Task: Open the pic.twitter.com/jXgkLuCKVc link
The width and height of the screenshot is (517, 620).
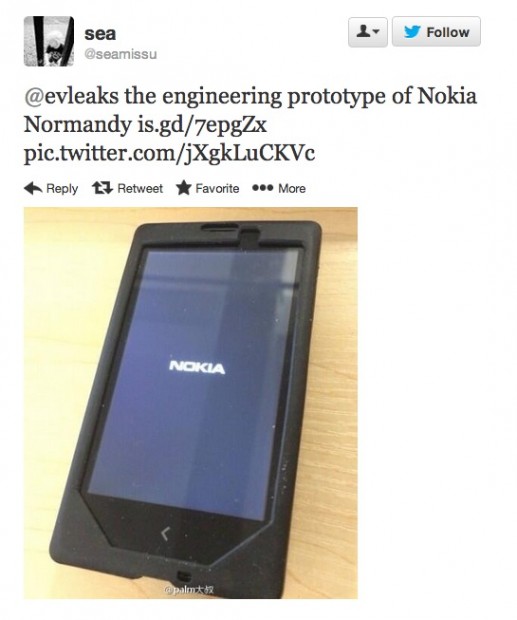Action: [169, 153]
